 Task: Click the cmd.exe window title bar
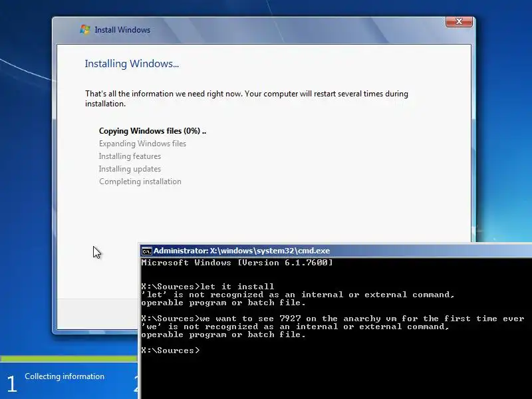pyautogui.click(x=336, y=251)
